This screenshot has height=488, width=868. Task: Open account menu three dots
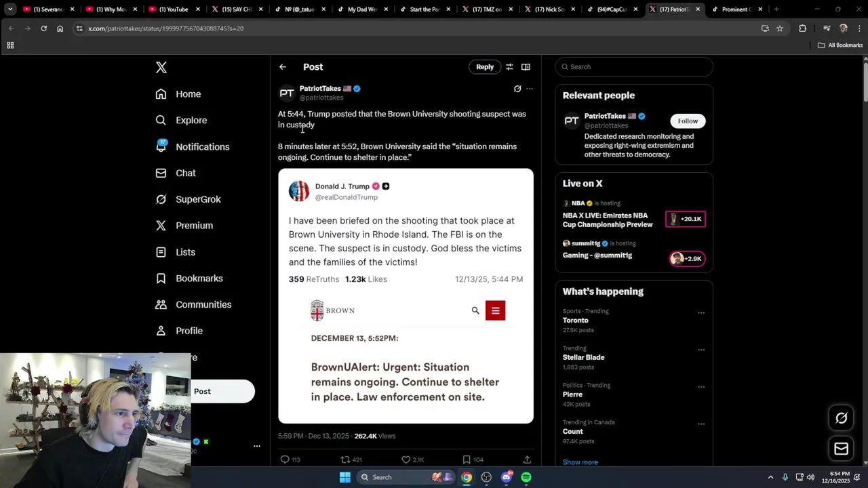coord(257,446)
